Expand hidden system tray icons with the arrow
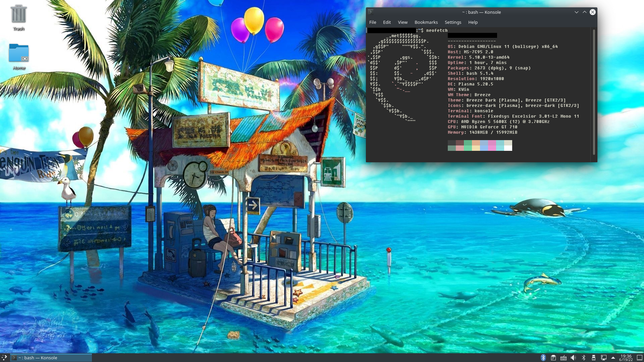This screenshot has width=644, height=362. point(614,358)
